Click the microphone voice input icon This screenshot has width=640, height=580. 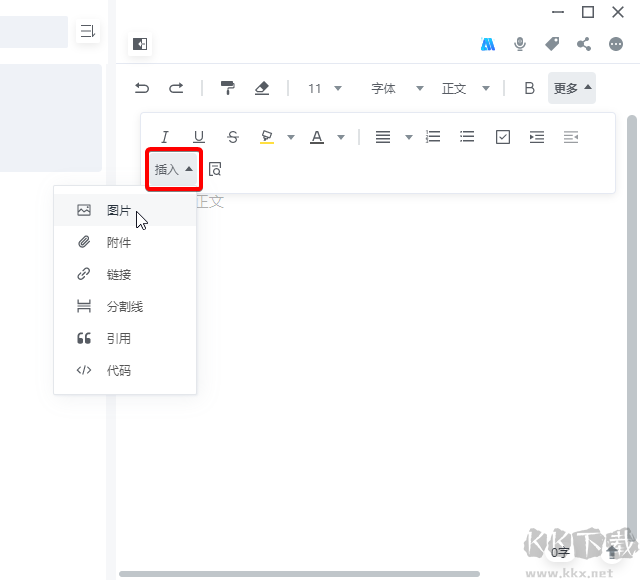(520, 44)
